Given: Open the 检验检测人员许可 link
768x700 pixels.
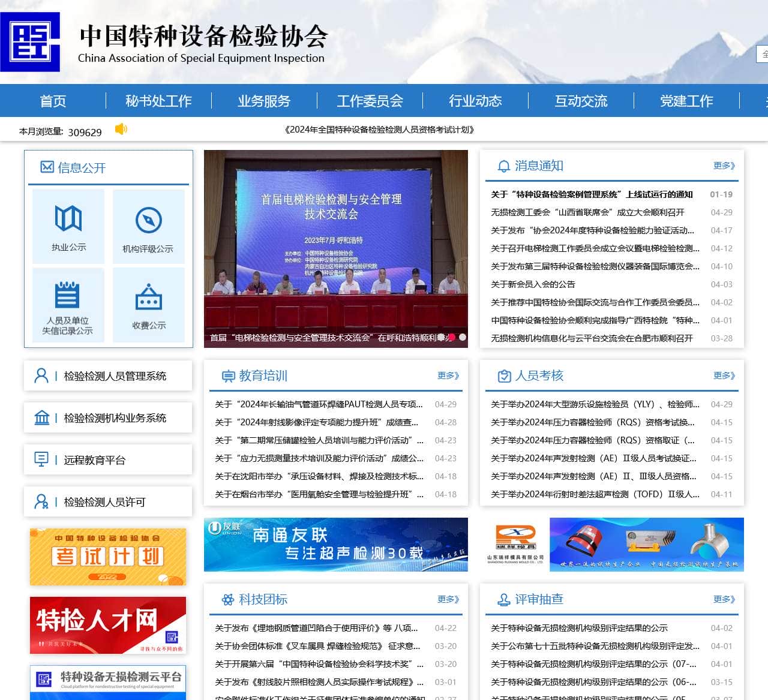Looking at the screenshot, I should 105,502.
